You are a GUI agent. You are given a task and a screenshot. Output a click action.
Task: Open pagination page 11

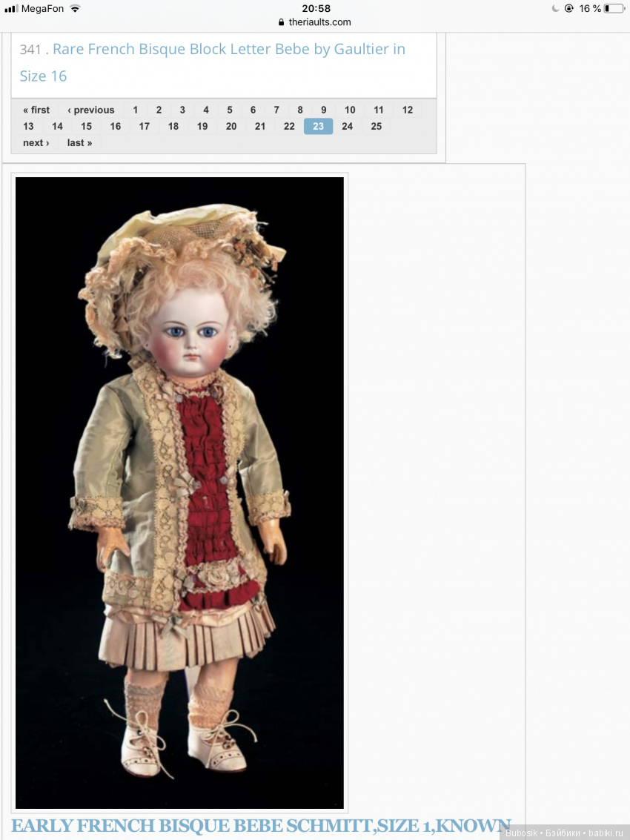coord(379,110)
